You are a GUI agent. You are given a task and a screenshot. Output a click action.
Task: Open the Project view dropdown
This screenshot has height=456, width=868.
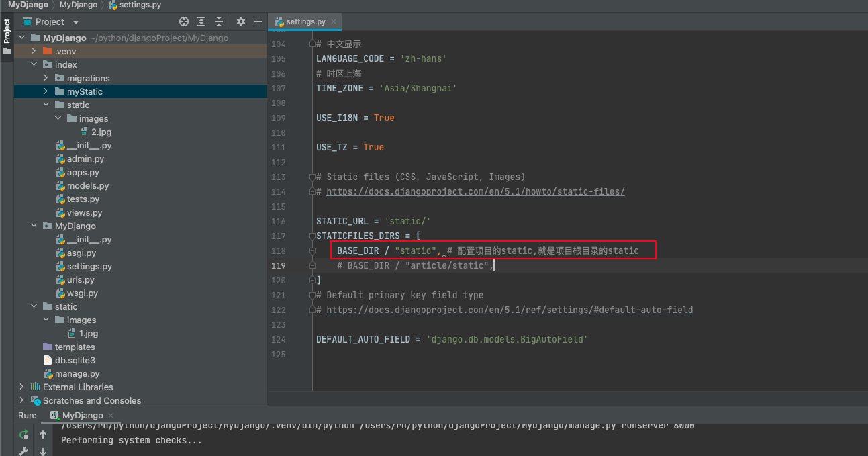(x=76, y=22)
